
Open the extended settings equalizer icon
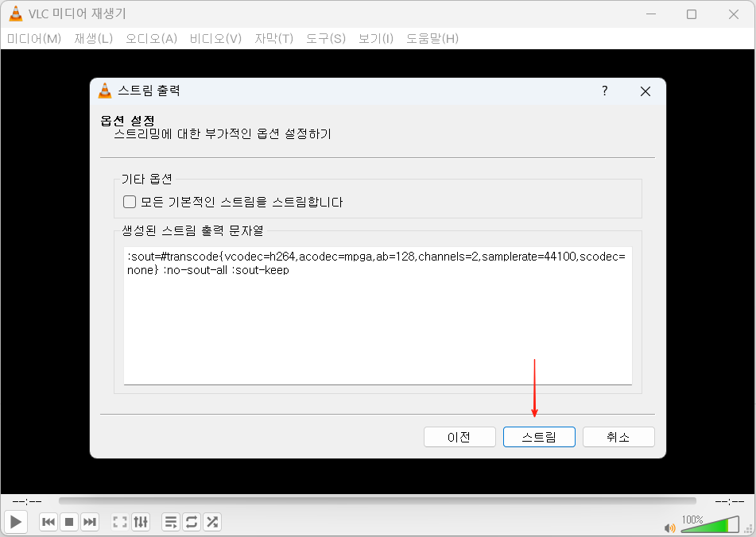click(142, 522)
